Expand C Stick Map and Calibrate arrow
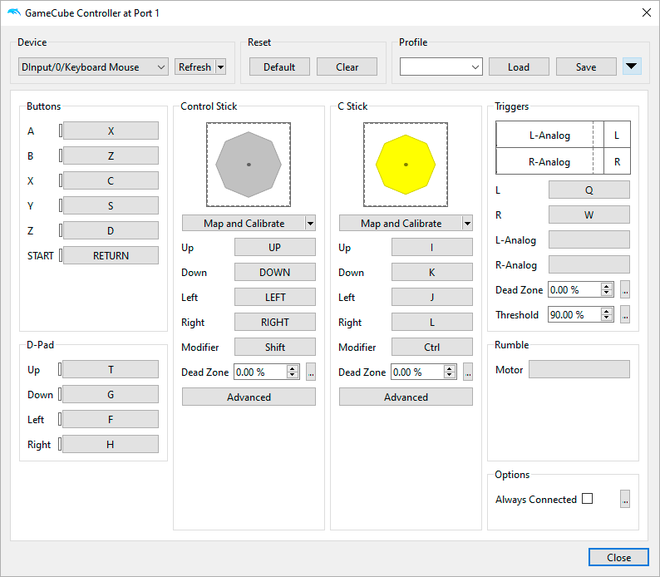 tap(467, 223)
